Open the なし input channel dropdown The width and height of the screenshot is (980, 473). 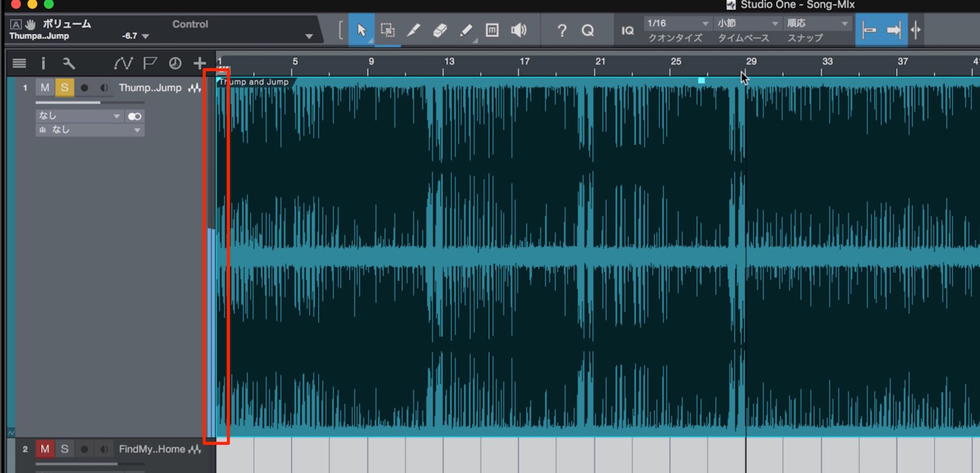coord(79,116)
